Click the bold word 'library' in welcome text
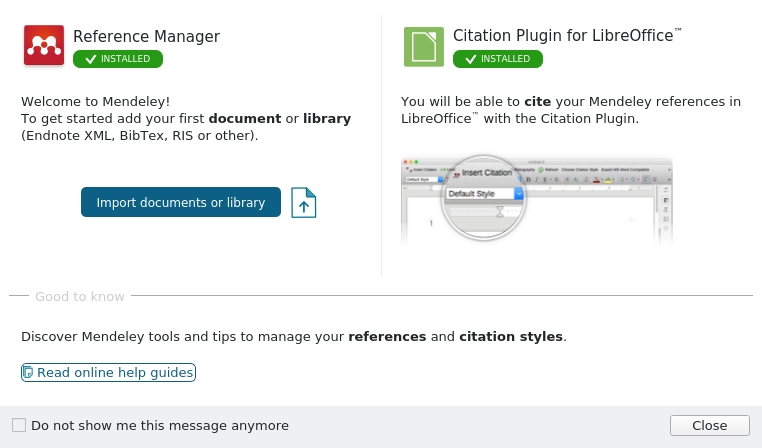Image resolution: width=762 pixels, height=448 pixels. [327, 119]
